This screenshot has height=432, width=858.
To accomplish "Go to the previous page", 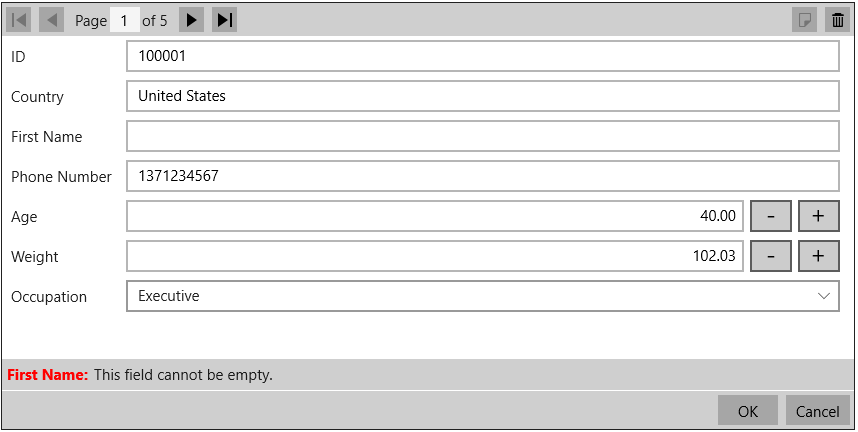I will click(x=52, y=20).
